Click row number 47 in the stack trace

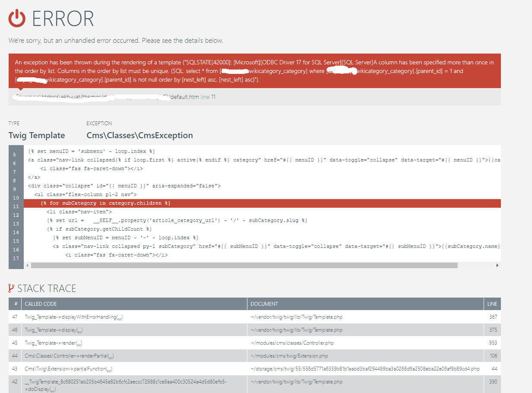15,317
